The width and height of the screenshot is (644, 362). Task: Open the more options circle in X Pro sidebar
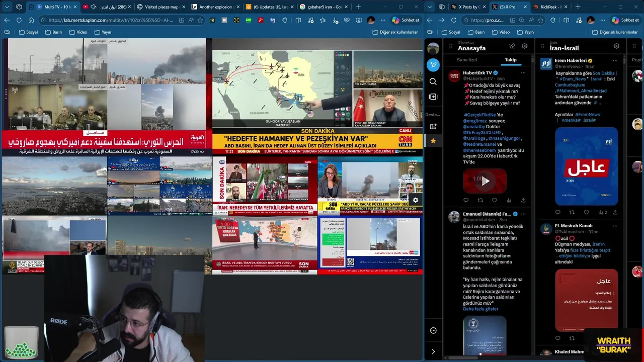(433, 330)
